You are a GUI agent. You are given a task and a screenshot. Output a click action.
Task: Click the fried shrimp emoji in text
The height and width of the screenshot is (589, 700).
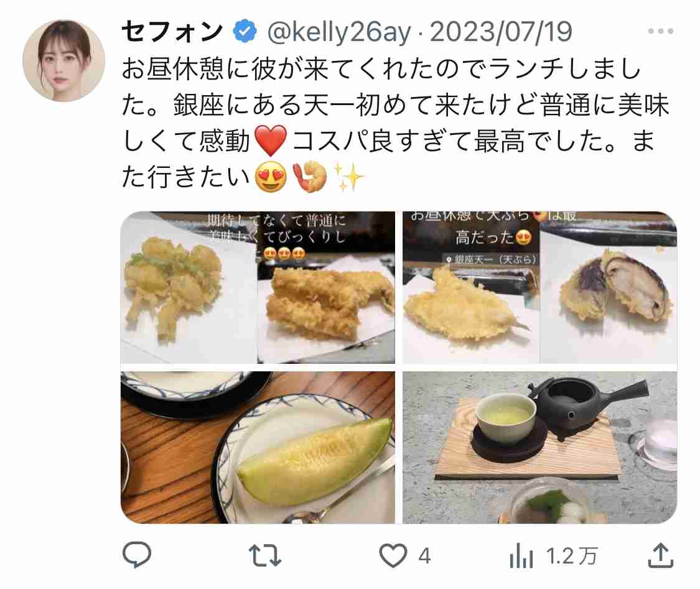pyautogui.click(x=310, y=177)
